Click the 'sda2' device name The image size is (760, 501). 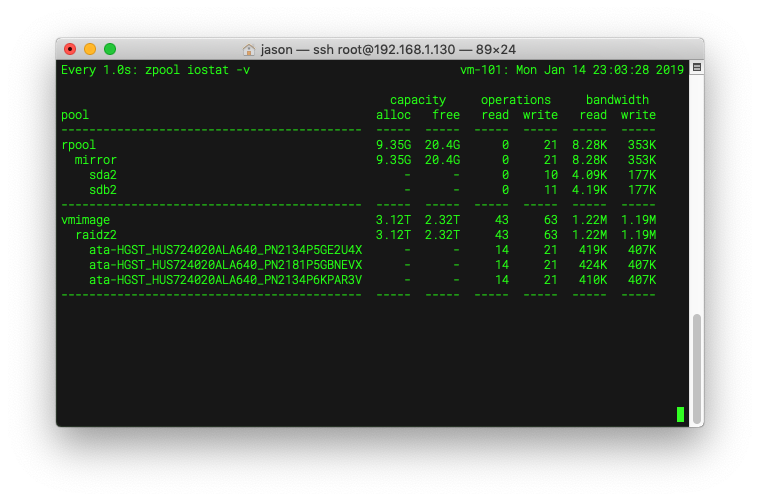(103, 175)
